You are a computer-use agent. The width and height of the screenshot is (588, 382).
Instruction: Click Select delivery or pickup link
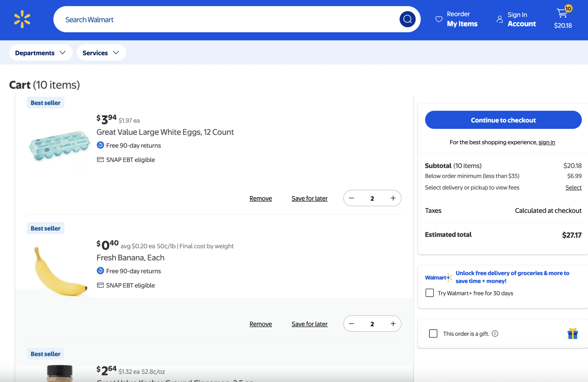click(574, 187)
